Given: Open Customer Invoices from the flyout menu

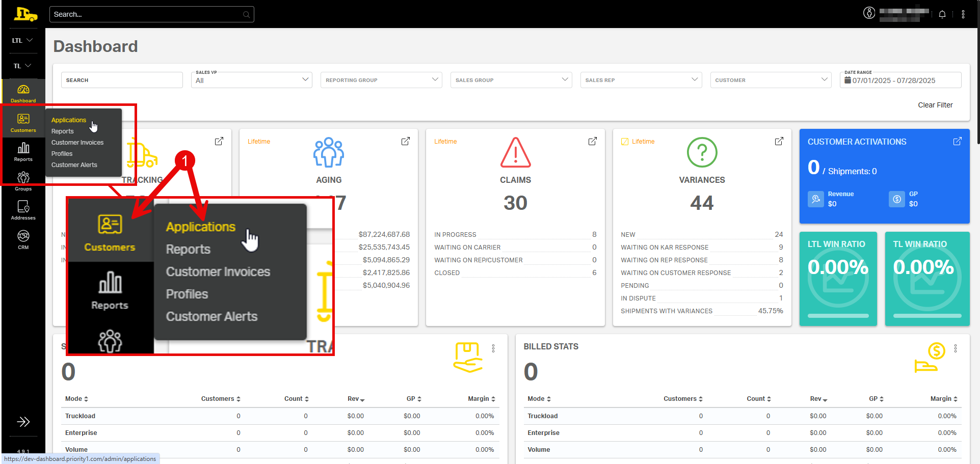Looking at the screenshot, I should coord(77,143).
